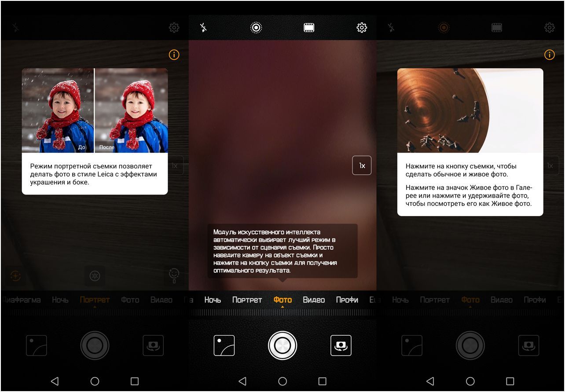Tap the До/После child photo comparison image
This screenshot has height=392, width=565.
[95, 110]
